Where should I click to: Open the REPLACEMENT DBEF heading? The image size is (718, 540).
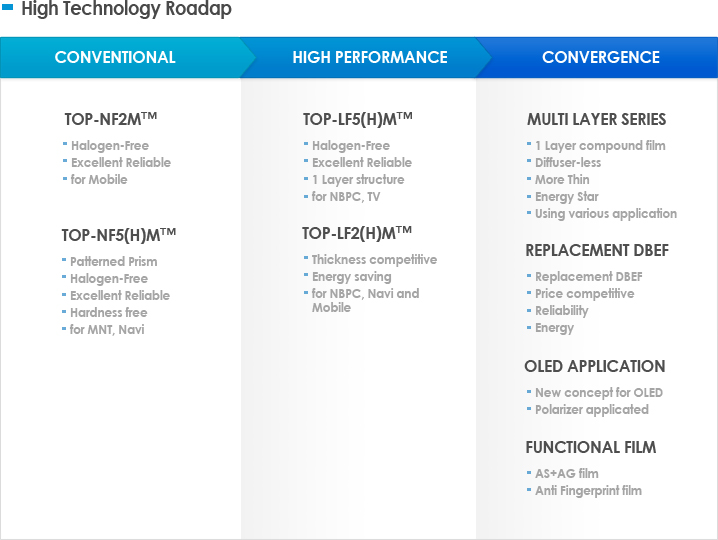click(597, 250)
